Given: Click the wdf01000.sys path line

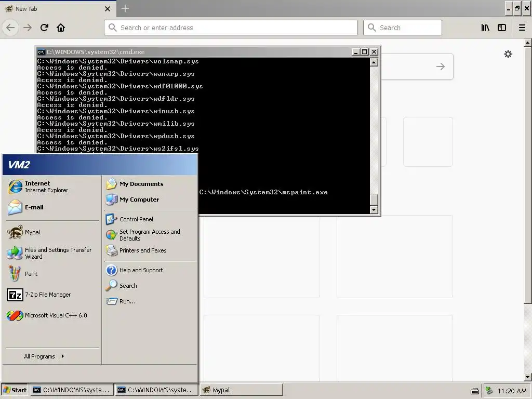Looking at the screenshot, I should tap(120, 86).
